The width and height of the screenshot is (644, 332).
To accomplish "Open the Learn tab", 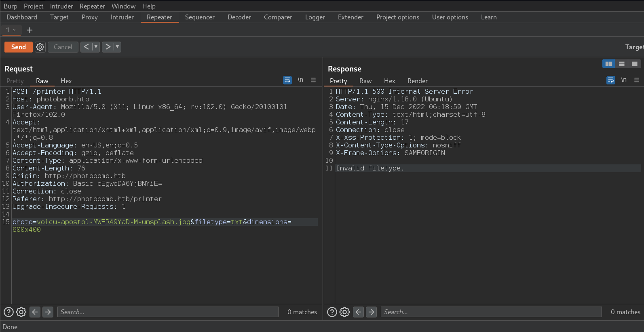I will [x=489, y=17].
